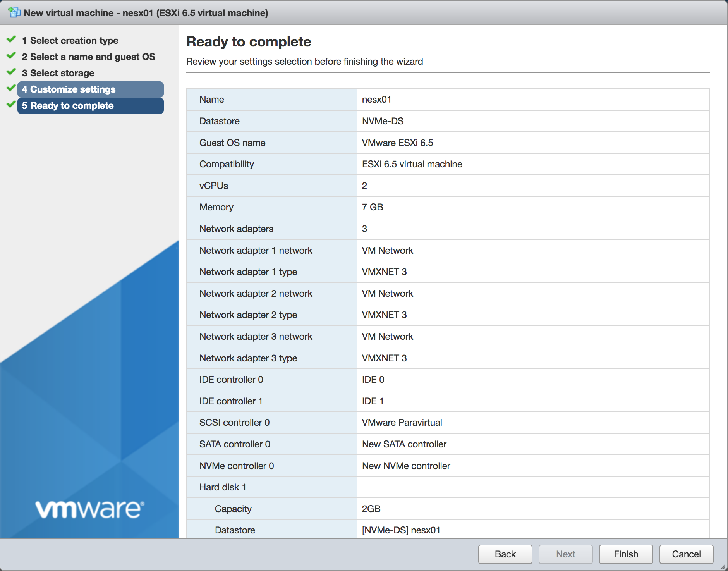Click the New SATA controller value

404,444
